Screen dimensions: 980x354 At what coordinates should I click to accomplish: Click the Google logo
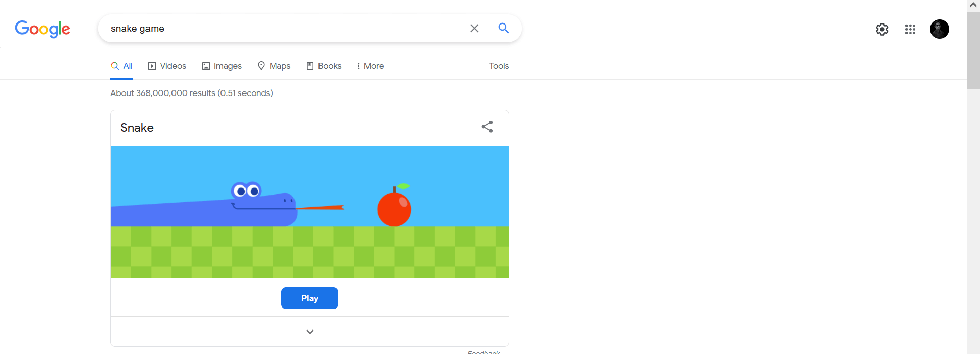pyautogui.click(x=42, y=29)
